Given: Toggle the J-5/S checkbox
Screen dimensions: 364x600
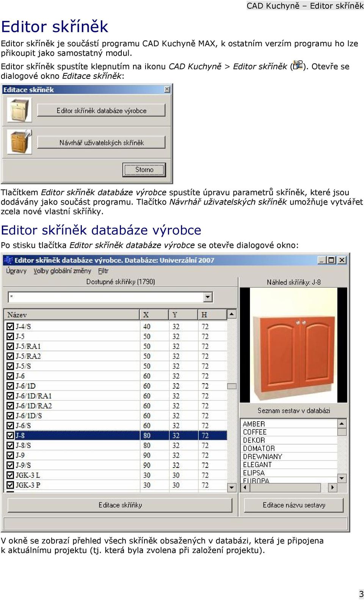Looking at the screenshot, I should click(11, 366).
